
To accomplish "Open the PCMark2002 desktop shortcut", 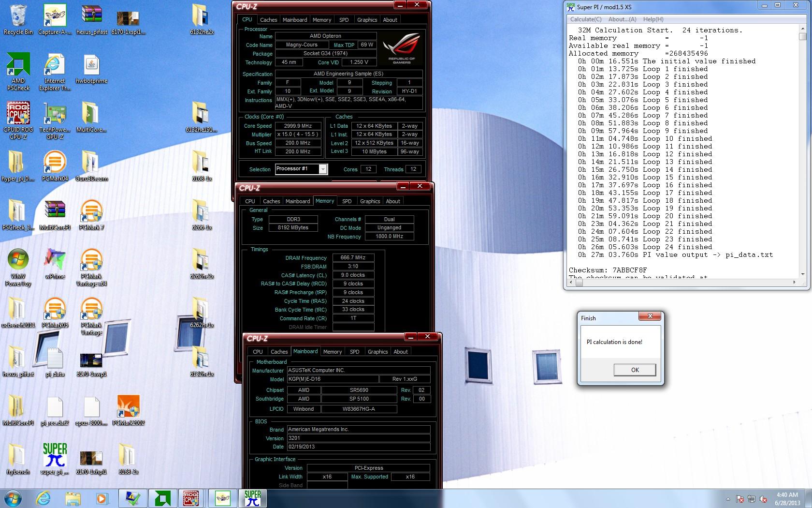I will click(128, 410).
